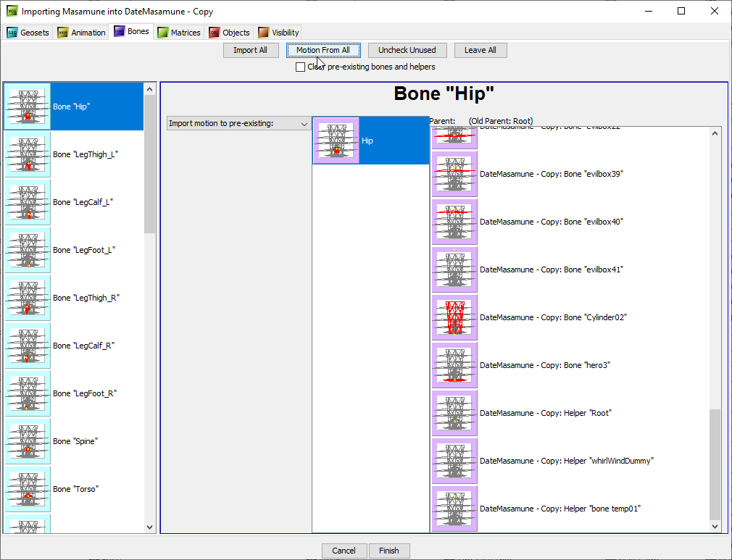732x560 pixels.
Task: Select the Bone "Spine" thumbnail
Action: point(28,441)
